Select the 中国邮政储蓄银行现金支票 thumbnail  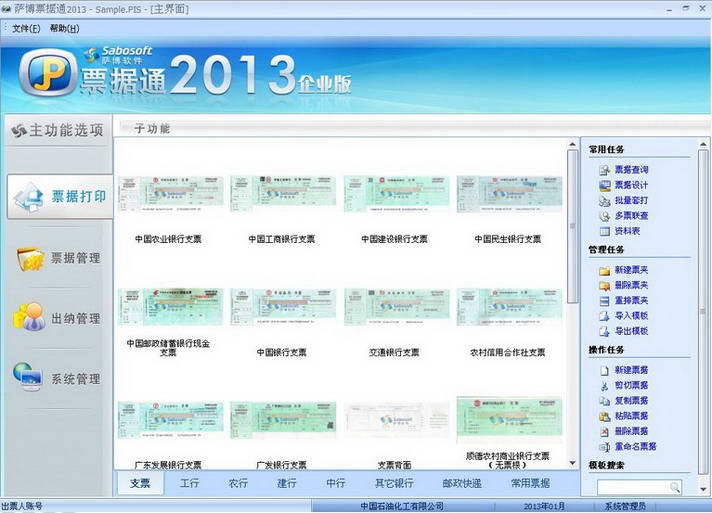170,306
